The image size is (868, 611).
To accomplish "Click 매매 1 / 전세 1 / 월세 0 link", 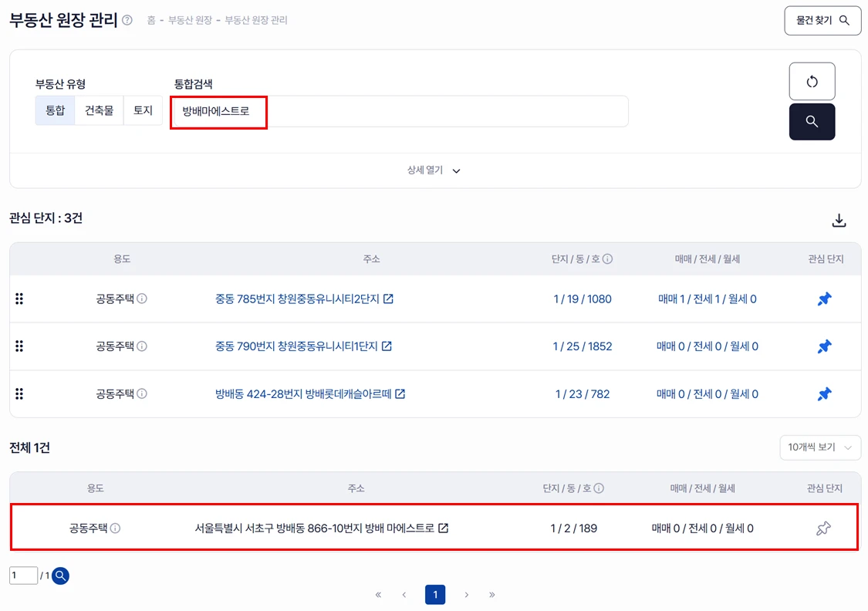I will point(707,299).
